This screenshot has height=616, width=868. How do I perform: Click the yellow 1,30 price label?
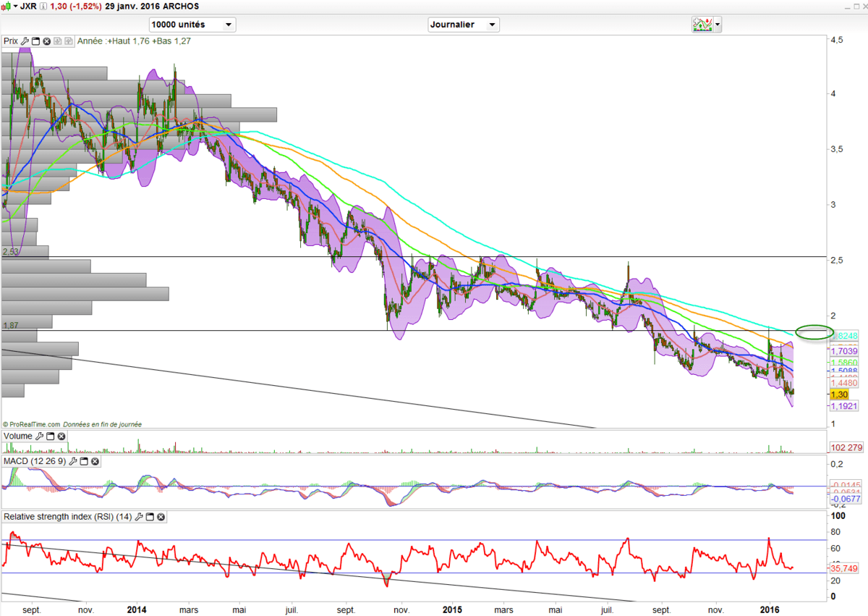point(839,395)
